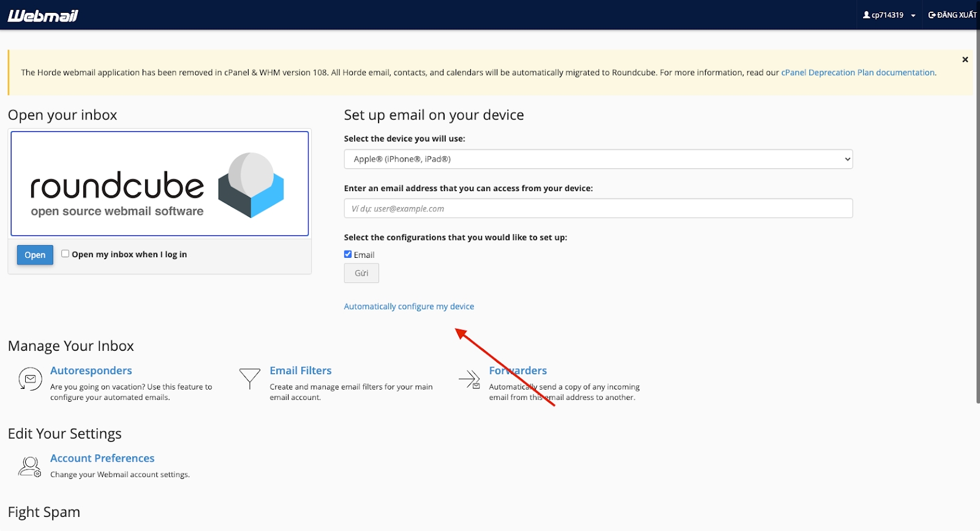Screen dimensions: 980x531
Task: Click the page vertical scrollbar
Action: click(x=977, y=214)
